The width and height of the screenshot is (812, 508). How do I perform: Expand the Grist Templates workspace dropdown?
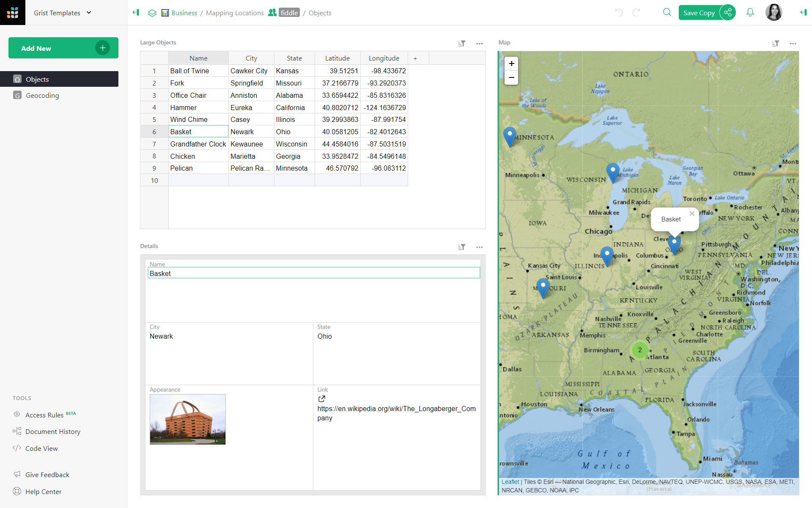[x=89, y=13]
